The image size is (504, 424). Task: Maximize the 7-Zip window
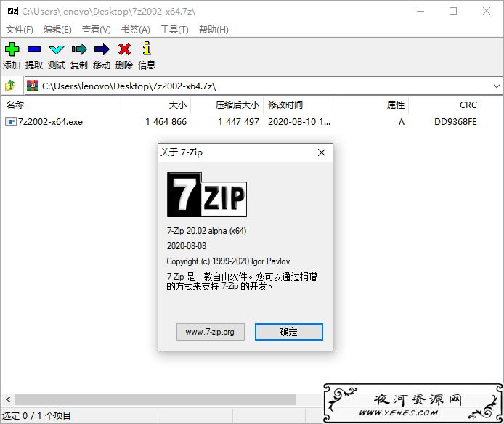453,11
